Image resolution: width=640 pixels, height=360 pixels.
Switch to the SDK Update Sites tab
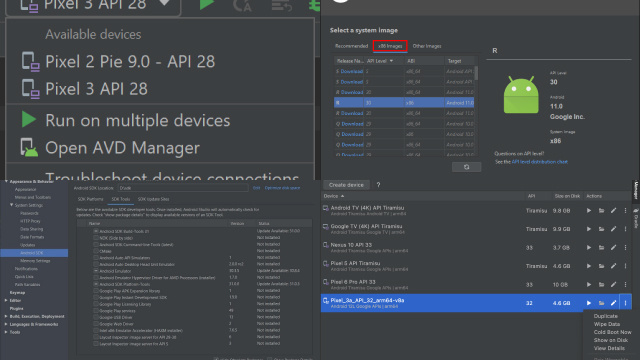153,199
